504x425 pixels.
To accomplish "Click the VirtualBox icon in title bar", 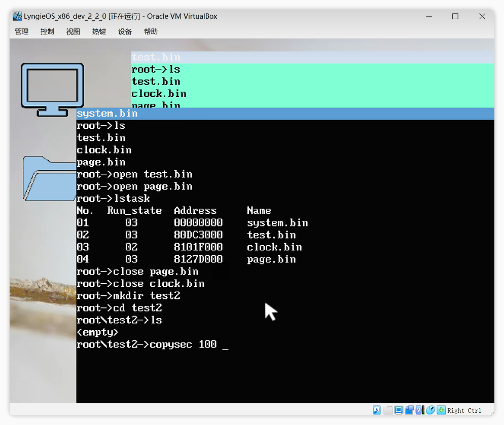I will click(x=17, y=16).
